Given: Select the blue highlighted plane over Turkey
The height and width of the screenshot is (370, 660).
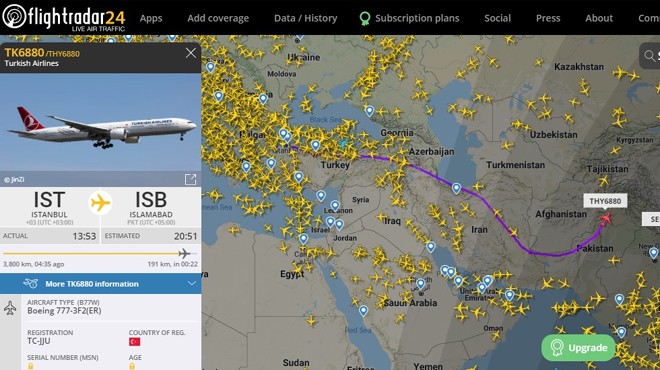Looking at the screenshot, I should point(343,144).
